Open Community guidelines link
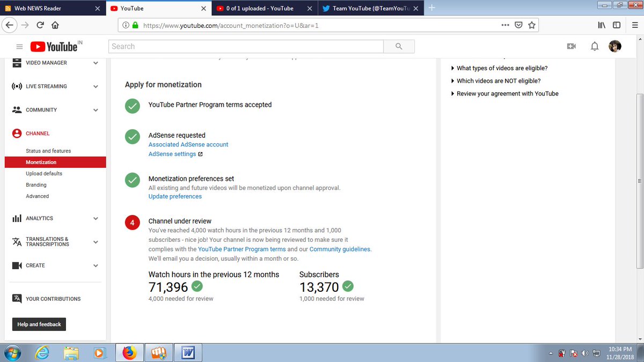The width and height of the screenshot is (644, 362). click(340, 249)
